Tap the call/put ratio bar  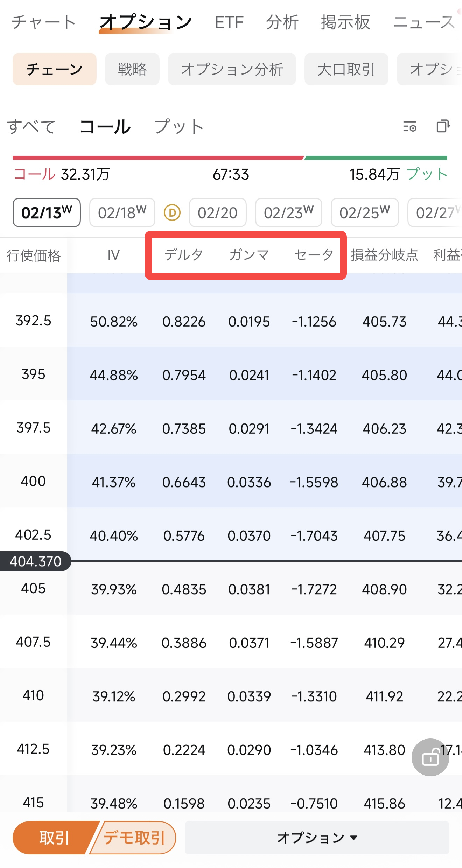(x=230, y=158)
